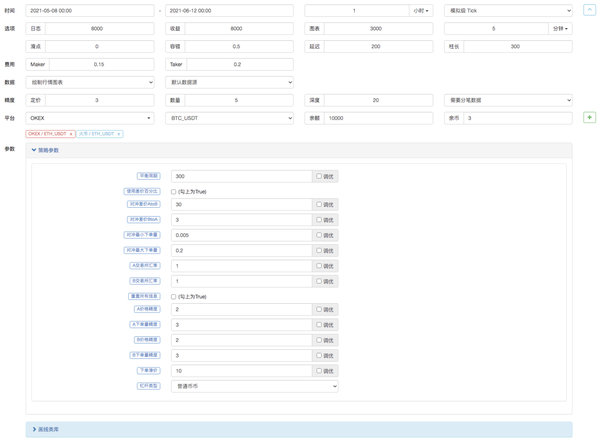Click the Maker fee input field
Viewport: 600px width, 444px height.
96,64
